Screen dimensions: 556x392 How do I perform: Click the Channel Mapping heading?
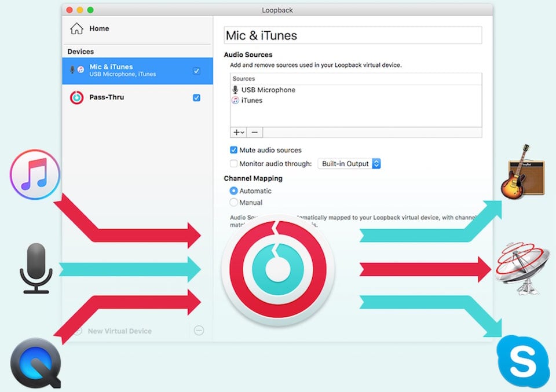pos(253,178)
